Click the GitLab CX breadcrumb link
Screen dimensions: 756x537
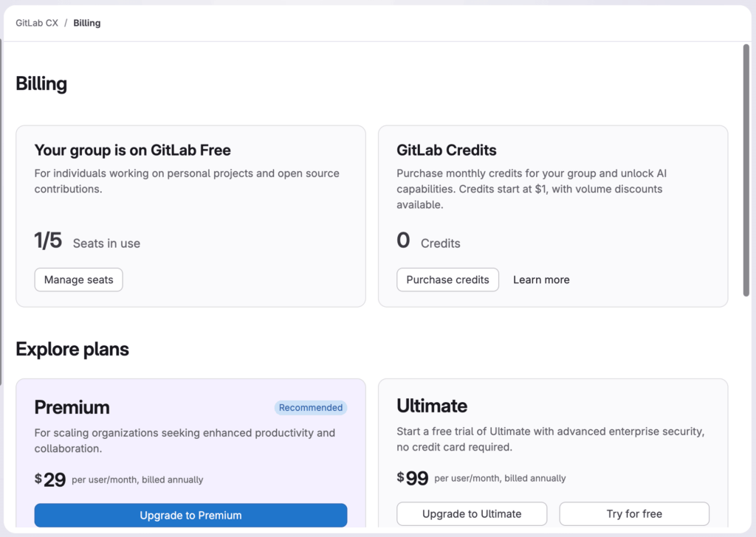point(37,23)
